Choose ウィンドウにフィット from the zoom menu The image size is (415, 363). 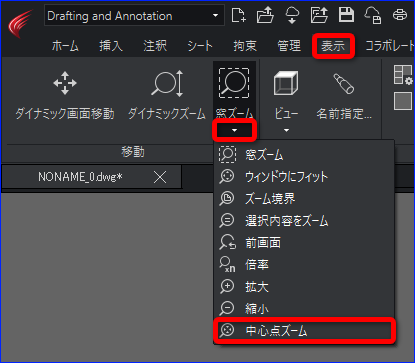click(x=304, y=177)
